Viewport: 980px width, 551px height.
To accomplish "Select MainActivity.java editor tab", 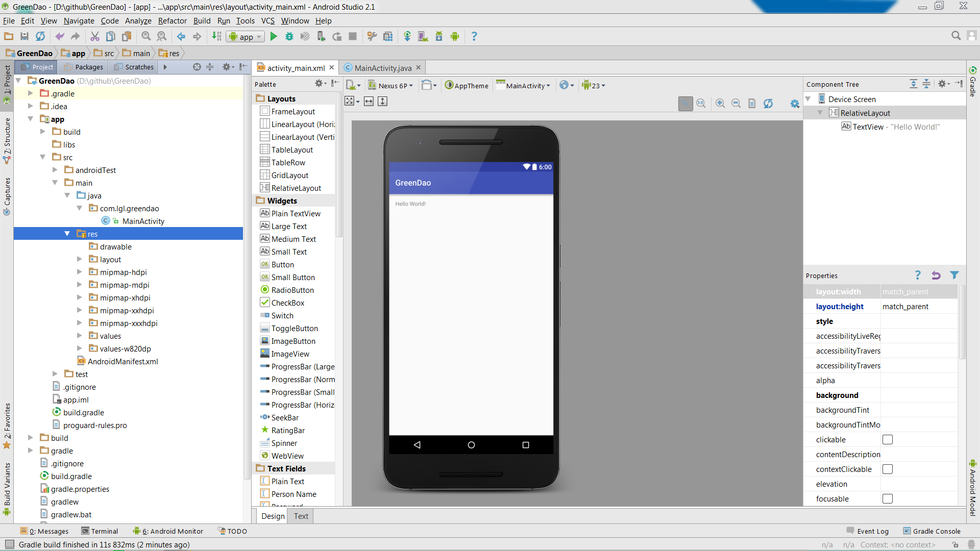I will 383,68.
